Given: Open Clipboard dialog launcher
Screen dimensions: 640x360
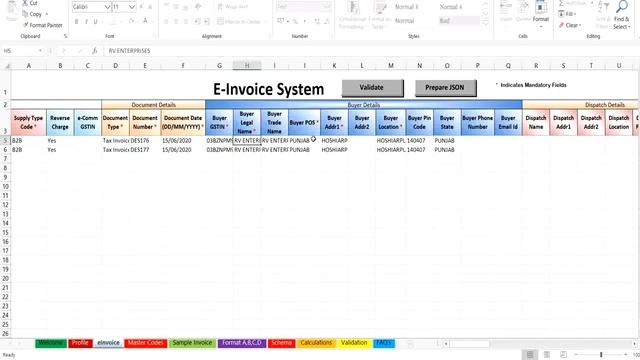Looking at the screenshot, I should tap(65, 36).
